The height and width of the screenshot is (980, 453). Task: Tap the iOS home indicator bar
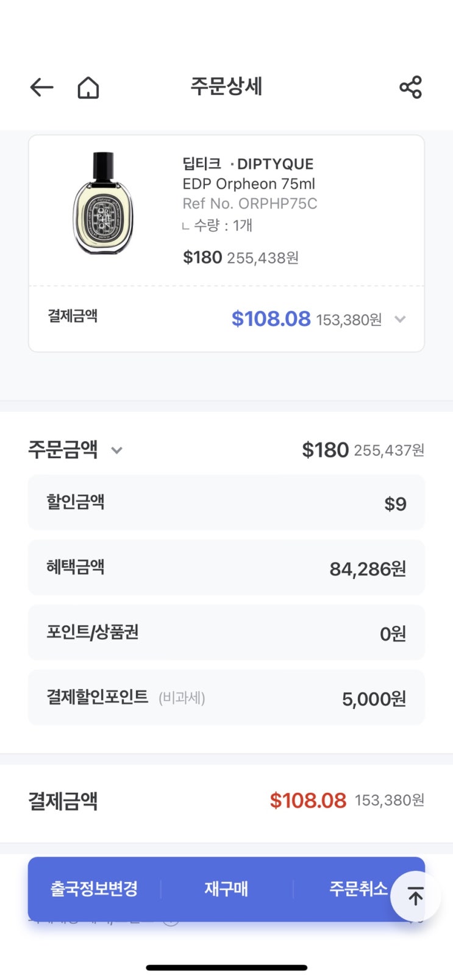pyautogui.click(x=226, y=967)
